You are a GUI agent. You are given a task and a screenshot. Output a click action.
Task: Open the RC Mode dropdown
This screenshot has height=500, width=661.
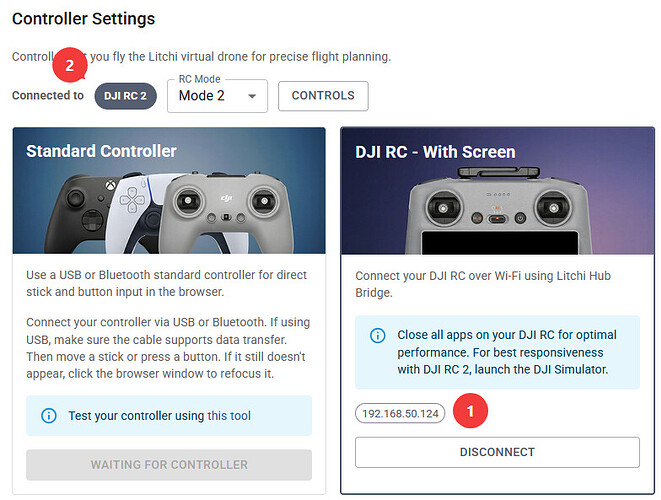[217, 96]
